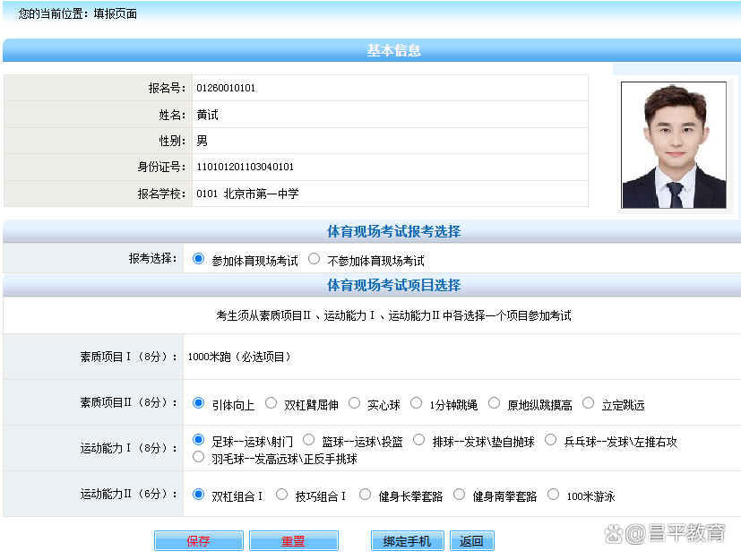
Task: Pick 100米游泳 radio button
Action: [554, 495]
